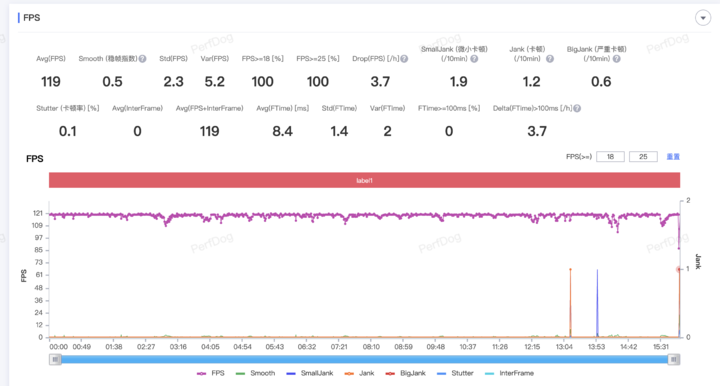Toggle the Smooth series in the legend
The height and width of the screenshot is (386, 720).
click(x=255, y=373)
